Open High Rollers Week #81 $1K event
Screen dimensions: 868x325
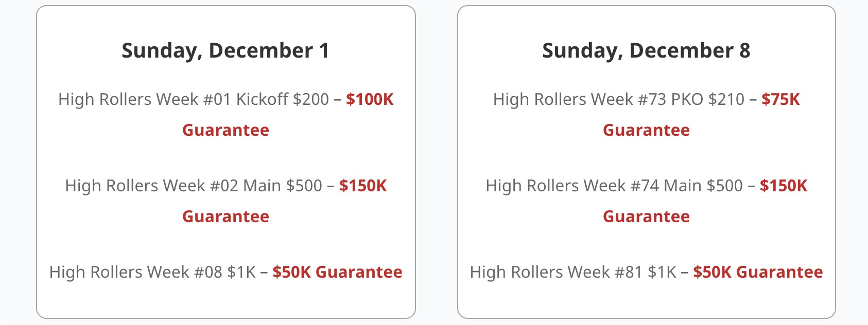pos(573,272)
